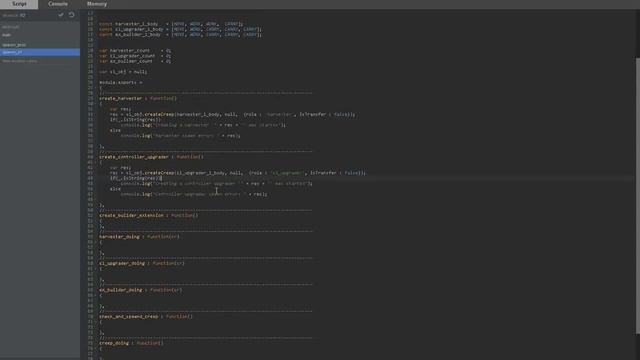Click the module.exports line
This screenshot has width=640, height=360.
(121, 82)
